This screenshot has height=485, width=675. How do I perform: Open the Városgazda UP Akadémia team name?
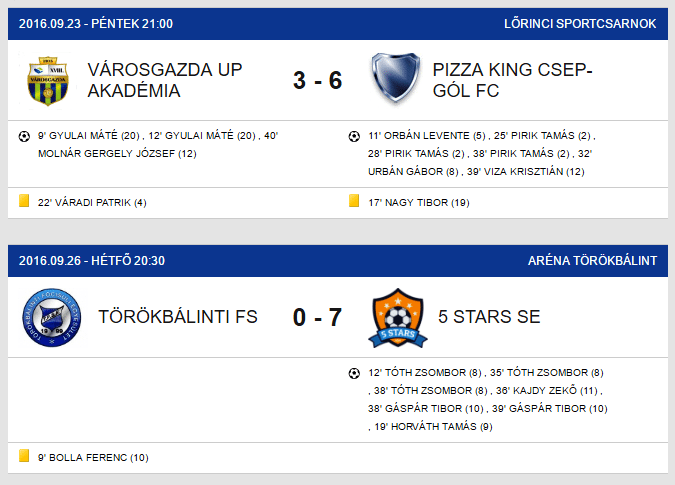(x=165, y=80)
